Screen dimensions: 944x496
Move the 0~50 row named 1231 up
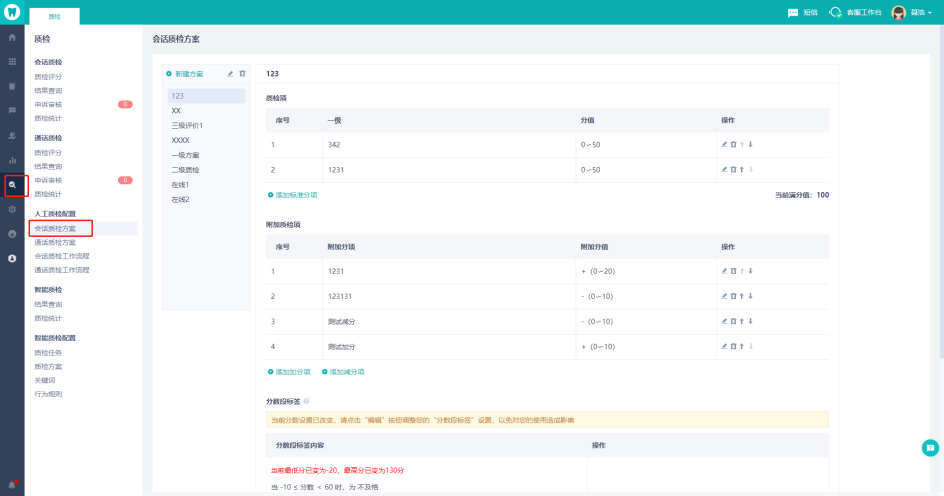pos(742,170)
